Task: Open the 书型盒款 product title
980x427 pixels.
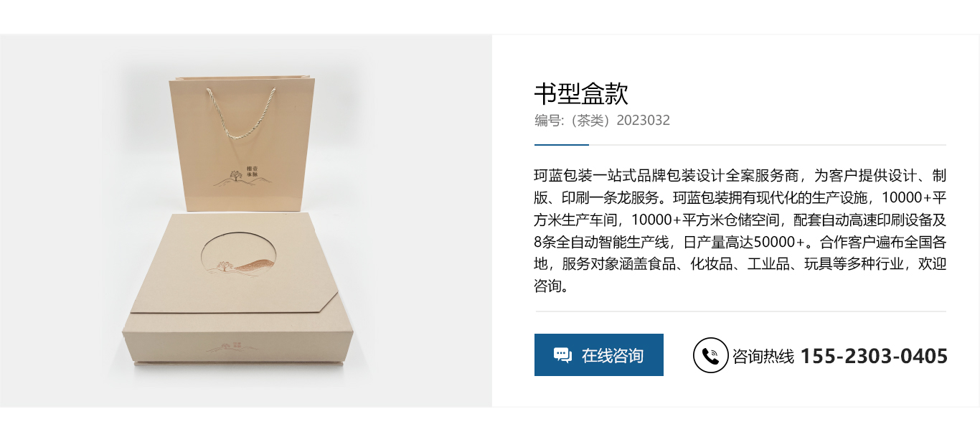Action: [x=581, y=93]
